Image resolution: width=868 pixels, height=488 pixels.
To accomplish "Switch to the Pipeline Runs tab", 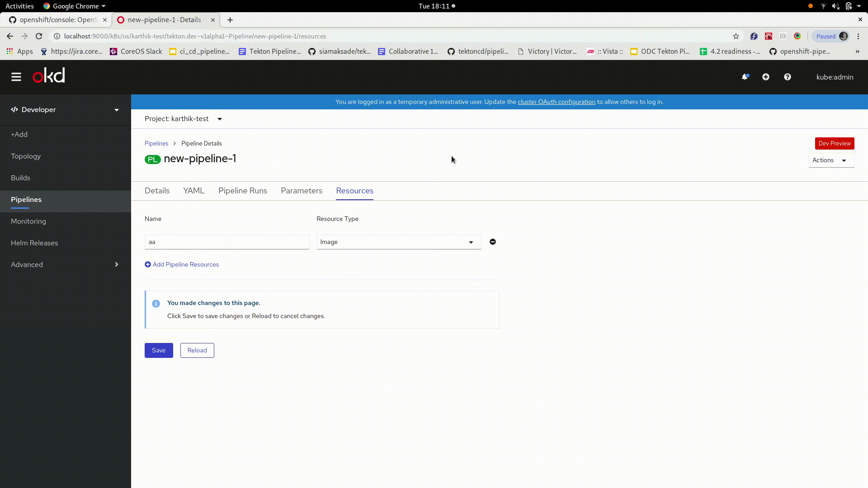I will (242, 191).
